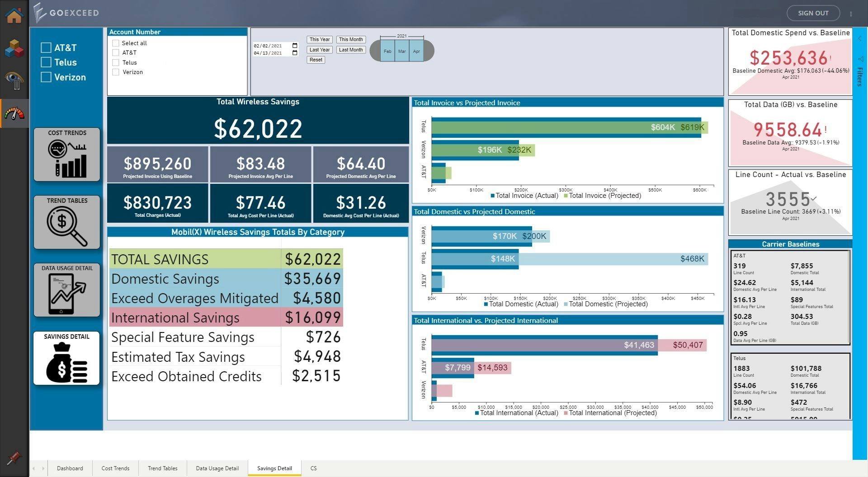
Task: Tick Select all in Account Number
Action: (116, 43)
